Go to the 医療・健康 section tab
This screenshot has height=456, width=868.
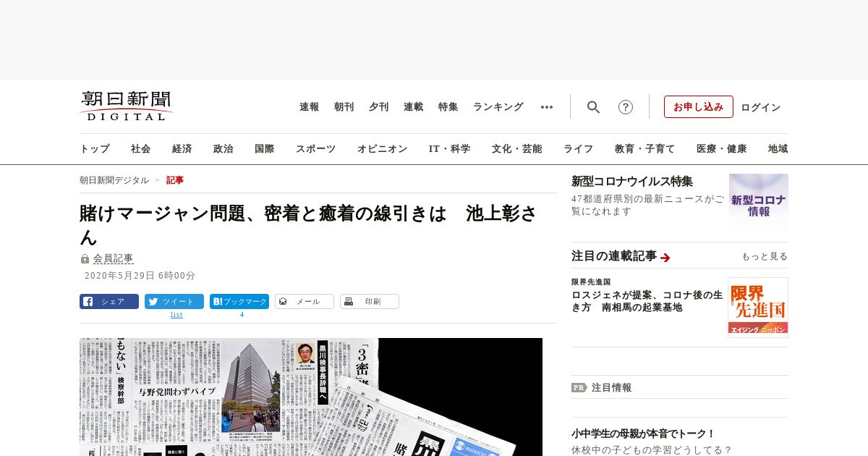coord(722,149)
